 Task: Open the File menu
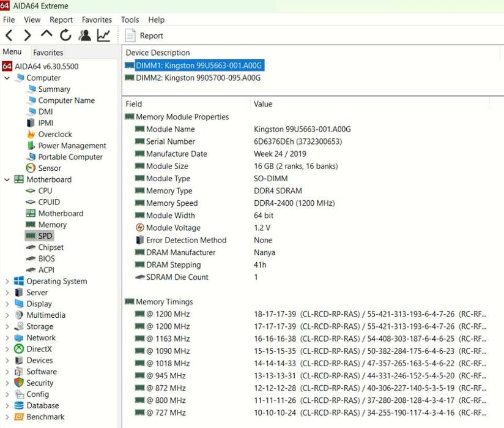[9, 20]
